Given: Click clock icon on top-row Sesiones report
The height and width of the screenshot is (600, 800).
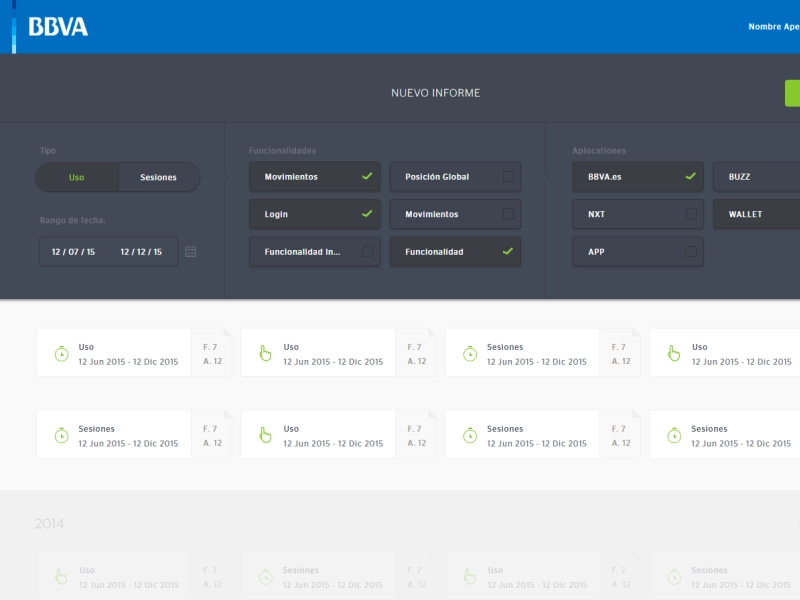Looking at the screenshot, I should pos(469,353).
